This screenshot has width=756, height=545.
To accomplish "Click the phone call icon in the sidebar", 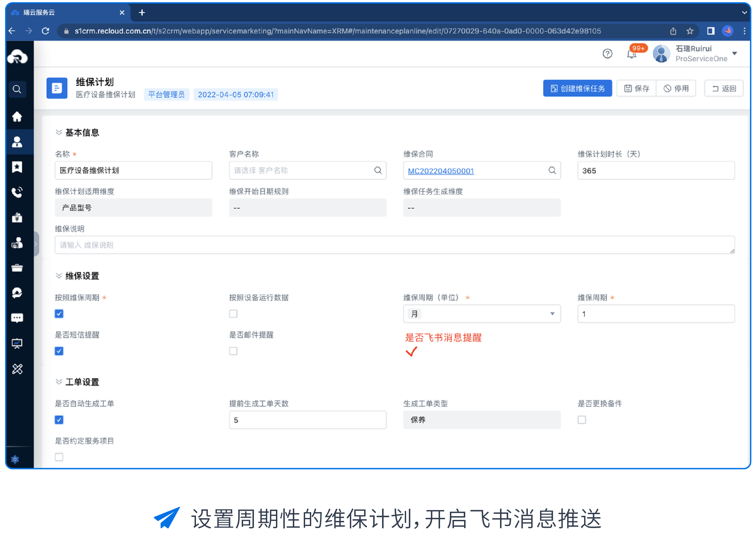I will 17,192.
